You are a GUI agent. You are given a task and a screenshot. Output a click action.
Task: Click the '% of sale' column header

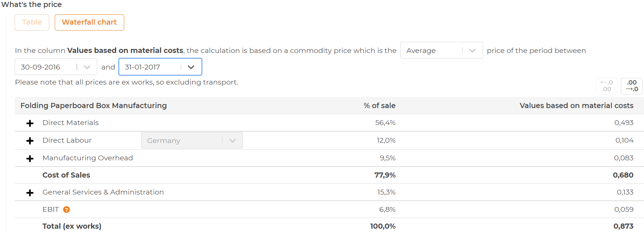(379, 106)
